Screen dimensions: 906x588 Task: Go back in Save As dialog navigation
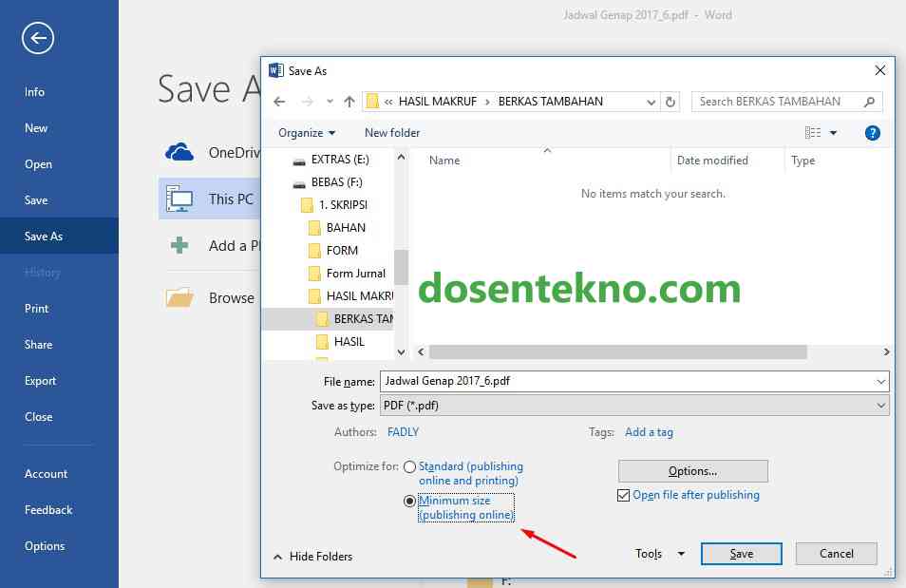[x=279, y=102]
